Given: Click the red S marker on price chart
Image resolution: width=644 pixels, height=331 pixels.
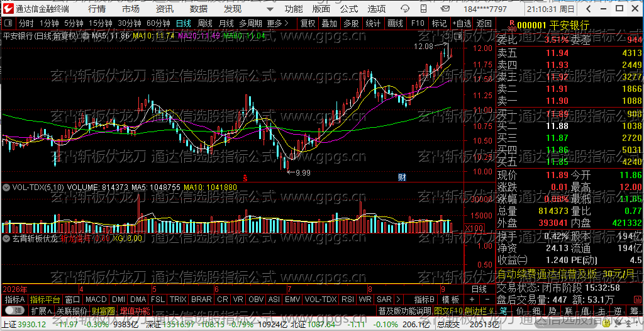Looking at the screenshot, I should coord(245,177).
